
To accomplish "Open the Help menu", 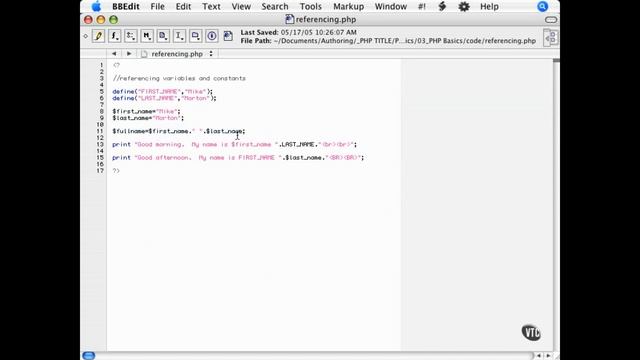I will coord(489,7).
